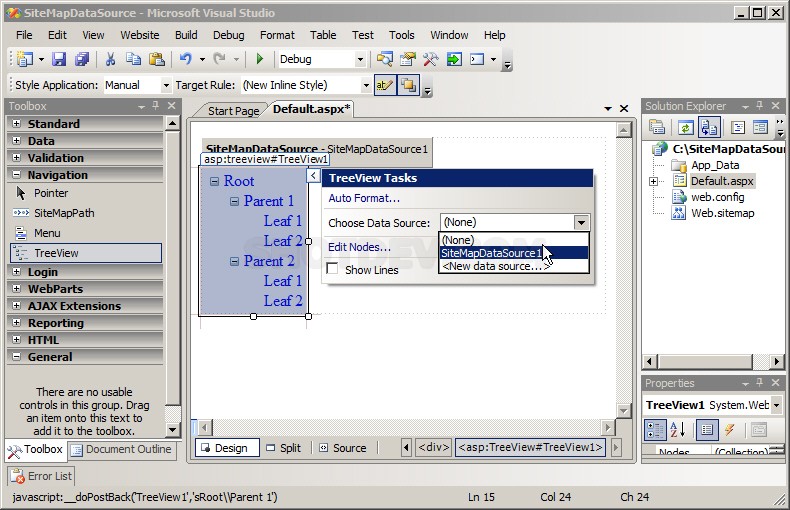Screen dimensions: 790x510
Task: Switch to Split view
Action: [x=283, y=448]
